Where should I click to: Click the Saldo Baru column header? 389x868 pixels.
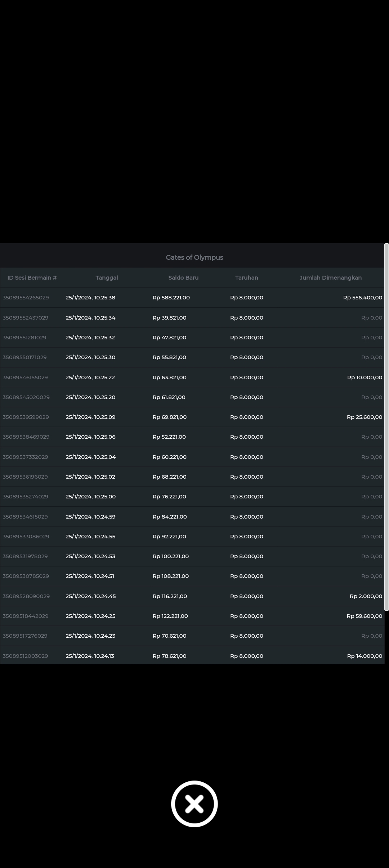tap(183, 277)
